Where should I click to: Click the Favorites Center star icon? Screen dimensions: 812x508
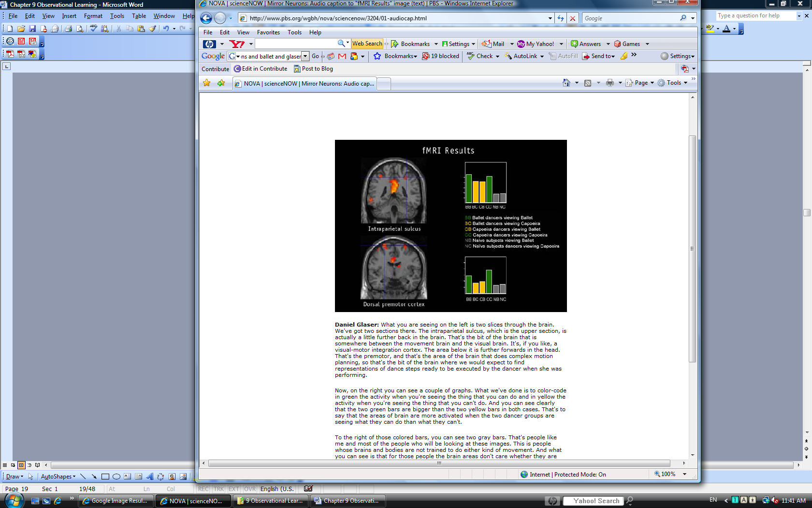207,83
